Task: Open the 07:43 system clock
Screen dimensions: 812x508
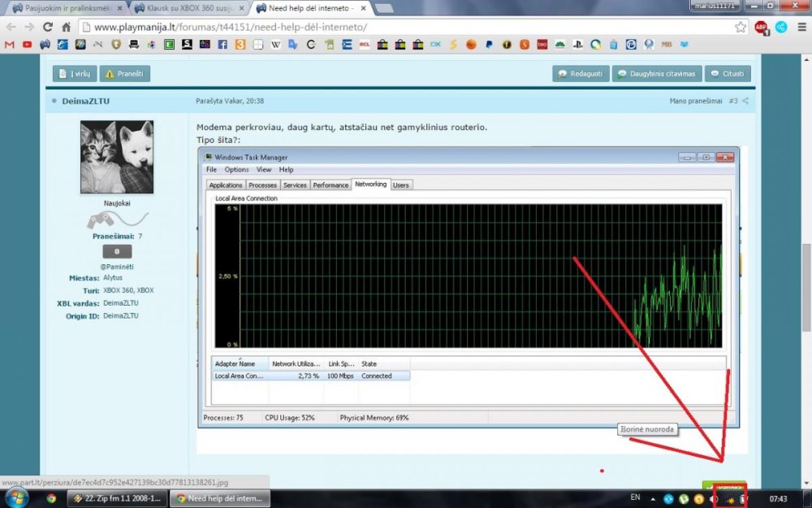Action: point(778,499)
